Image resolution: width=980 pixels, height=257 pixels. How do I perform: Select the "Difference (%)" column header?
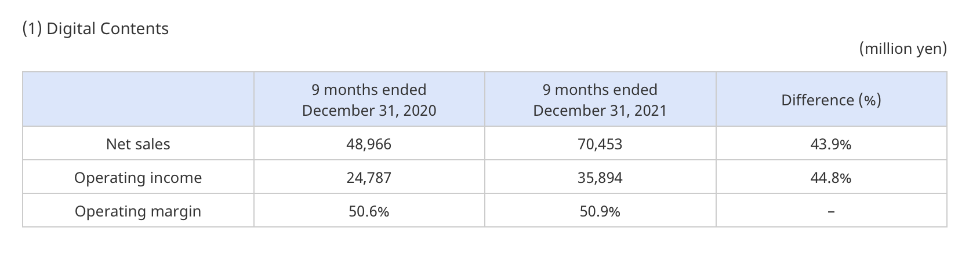tap(831, 100)
